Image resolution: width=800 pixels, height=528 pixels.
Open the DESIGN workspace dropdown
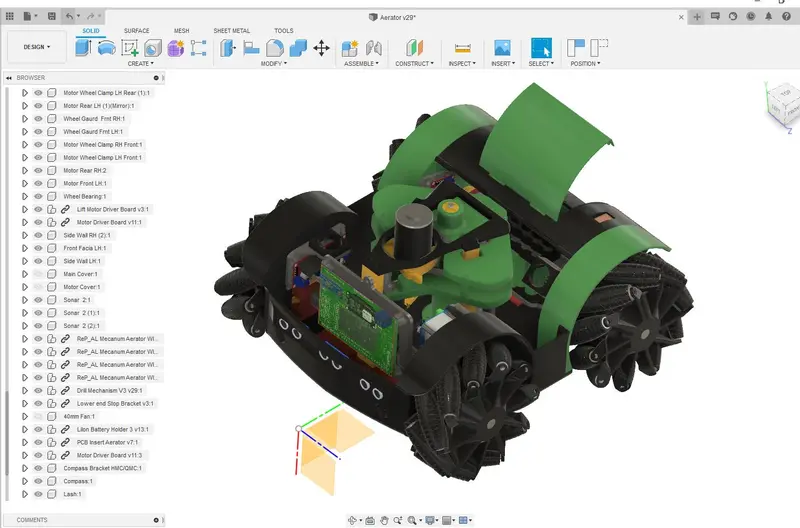point(37,47)
